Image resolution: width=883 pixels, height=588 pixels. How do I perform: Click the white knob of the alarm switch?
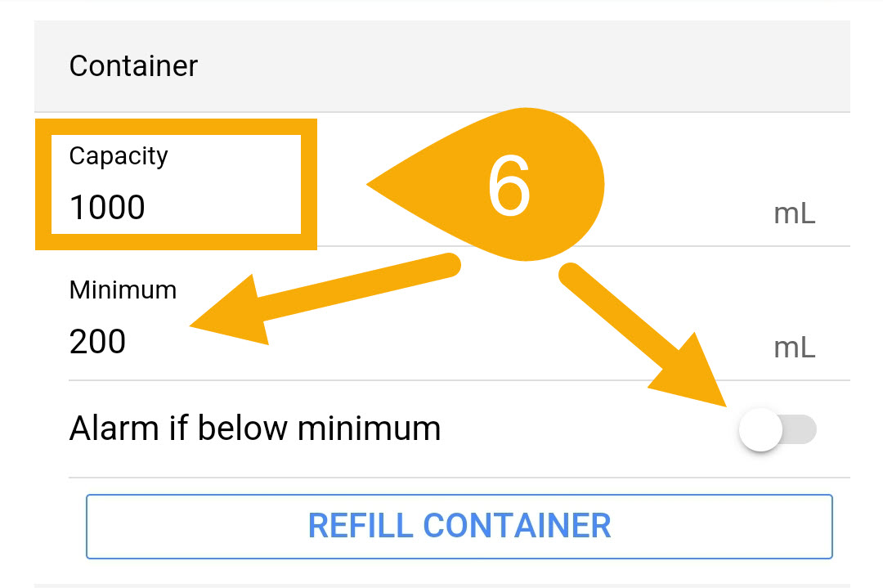[760, 429]
